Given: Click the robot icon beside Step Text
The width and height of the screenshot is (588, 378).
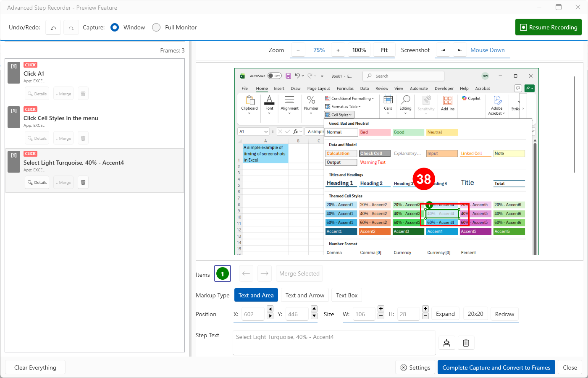Looking at the screenshot, I should pos(446,343).
